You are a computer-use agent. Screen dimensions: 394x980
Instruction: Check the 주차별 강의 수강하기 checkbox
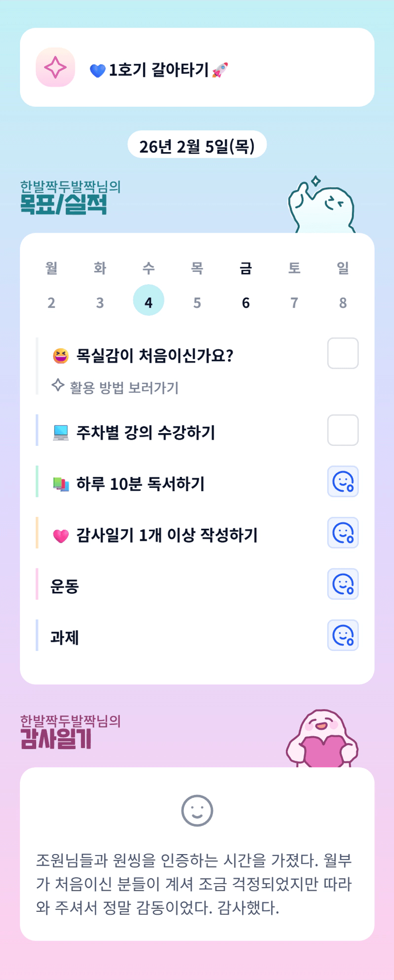pyautogui.click(x=343, y=430)
